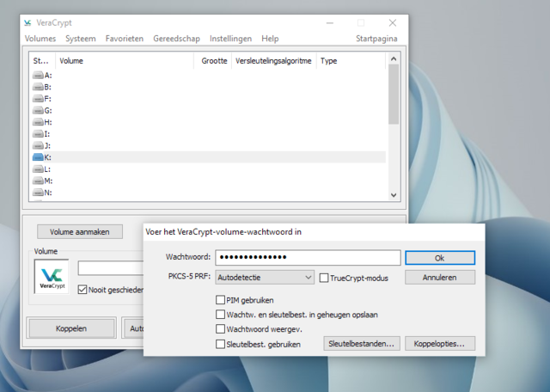Select the G: drive slot icon

tap(38, 111)
